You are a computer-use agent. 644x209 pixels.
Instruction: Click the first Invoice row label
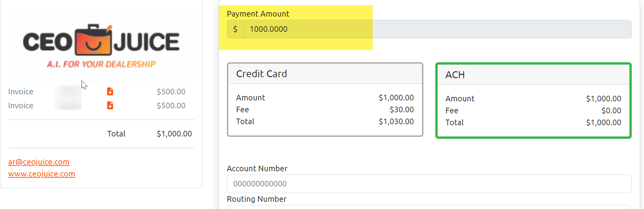point(21,92)
